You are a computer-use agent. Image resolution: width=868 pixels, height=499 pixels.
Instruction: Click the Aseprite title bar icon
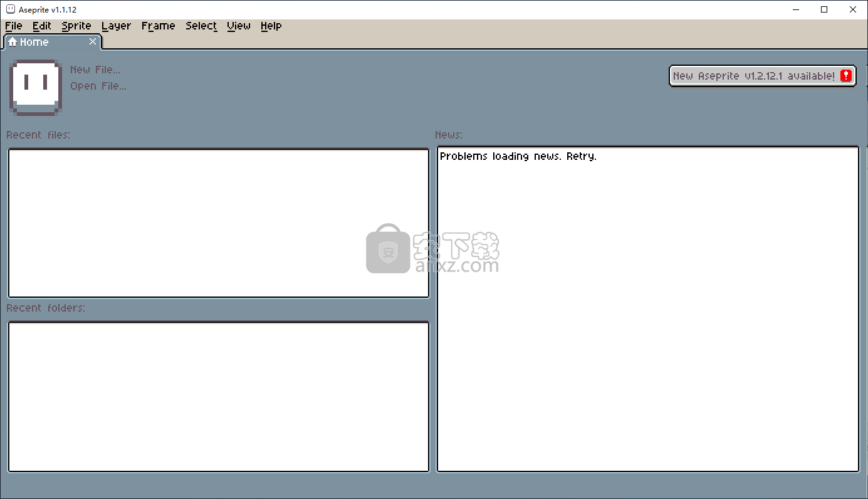click(10, 9)
